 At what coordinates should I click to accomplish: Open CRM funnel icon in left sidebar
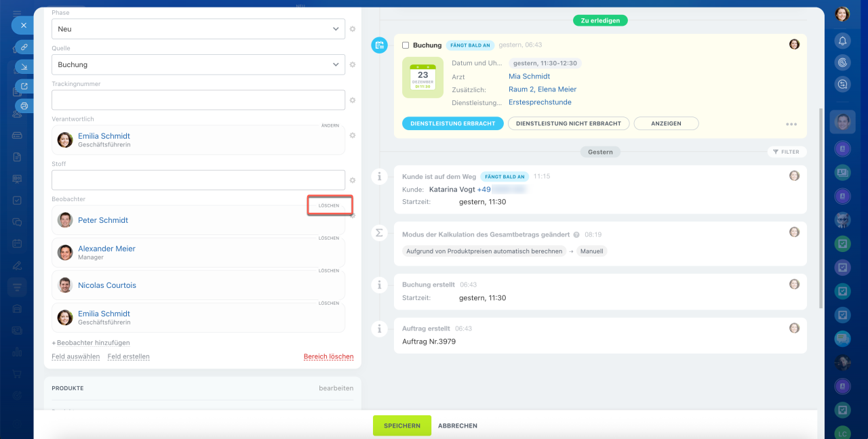pos(17,287)
